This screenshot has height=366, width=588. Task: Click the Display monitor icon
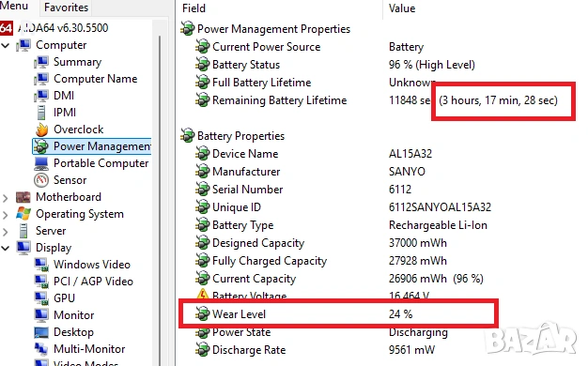pos(23,248)
